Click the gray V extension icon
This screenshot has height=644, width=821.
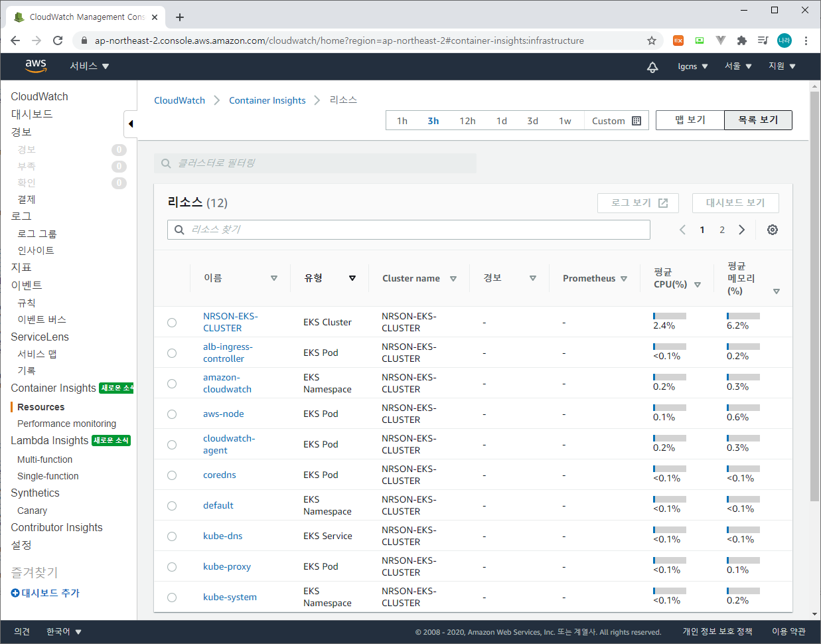pos(721,40)
